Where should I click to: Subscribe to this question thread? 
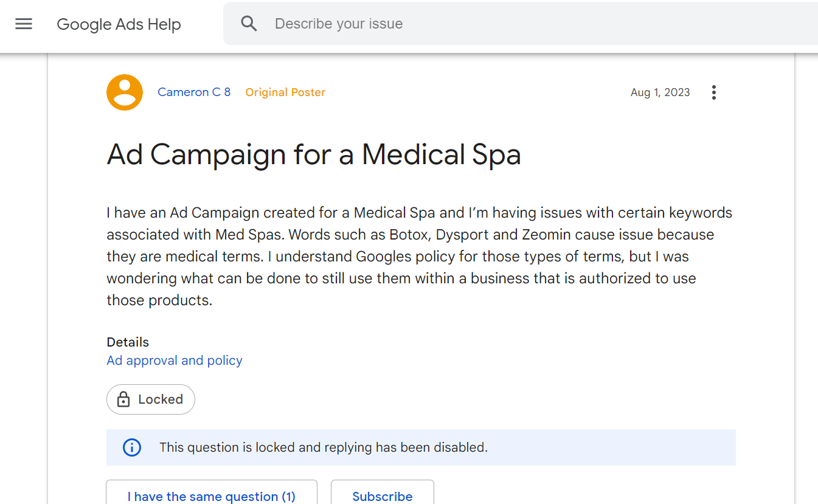click(382, 496)
